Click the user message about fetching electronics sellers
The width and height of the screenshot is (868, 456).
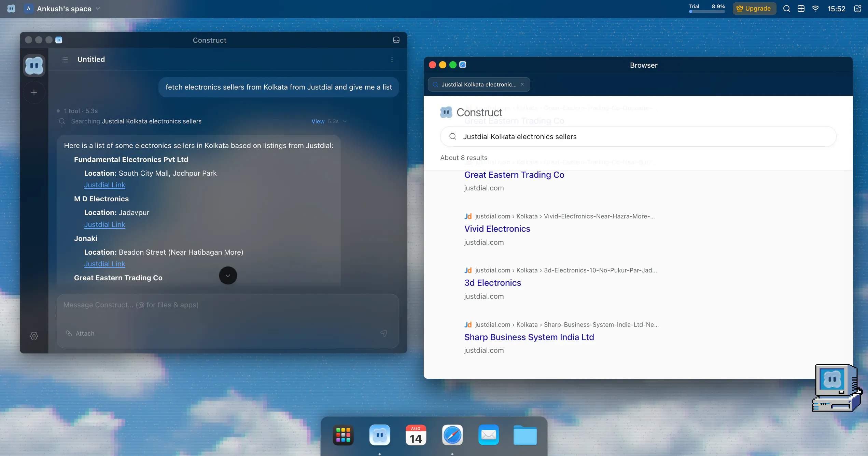[279, 87]
